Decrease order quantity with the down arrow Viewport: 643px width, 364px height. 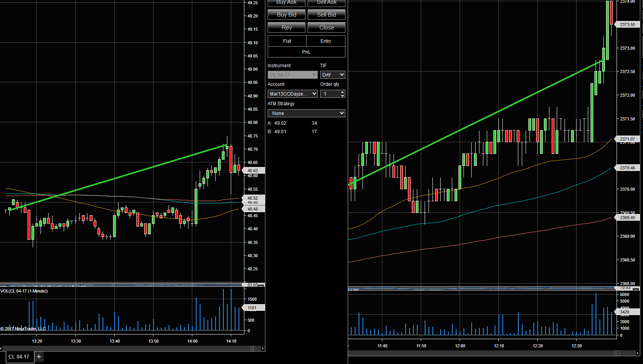click(342, 96)
